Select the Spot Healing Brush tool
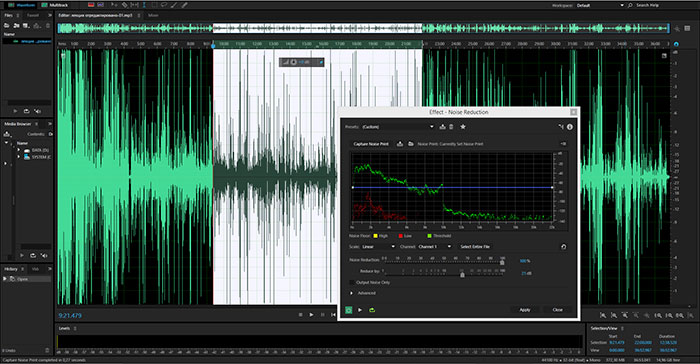 [x=184, y=5]
